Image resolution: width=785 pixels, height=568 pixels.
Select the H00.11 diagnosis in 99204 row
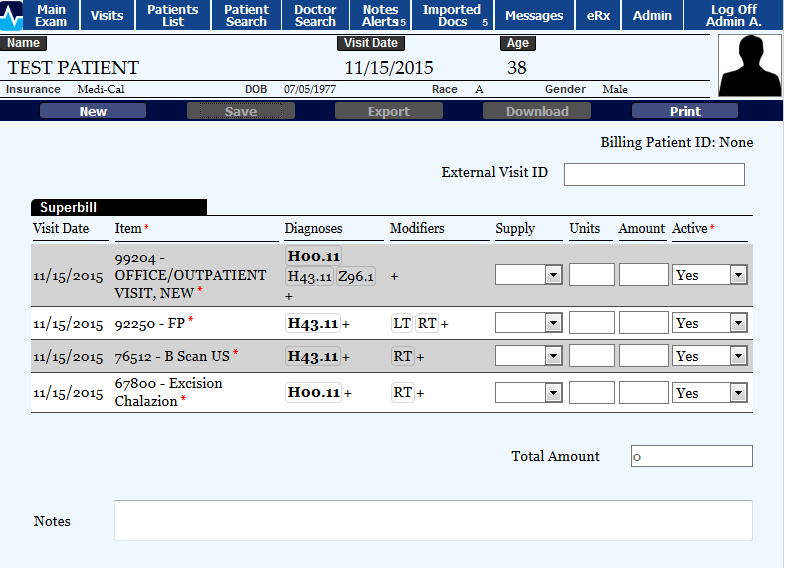[x=313, y=256]
